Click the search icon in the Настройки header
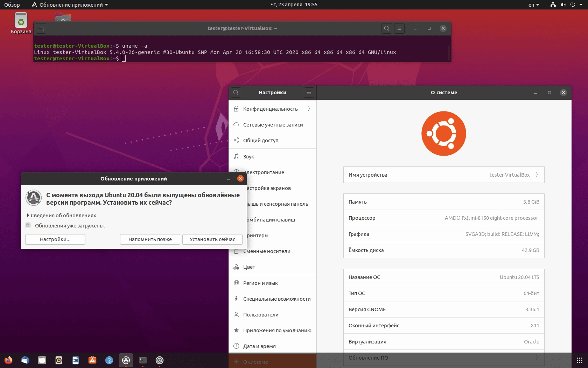The height and width of the screenshot is (368, 588). (236, 93)
